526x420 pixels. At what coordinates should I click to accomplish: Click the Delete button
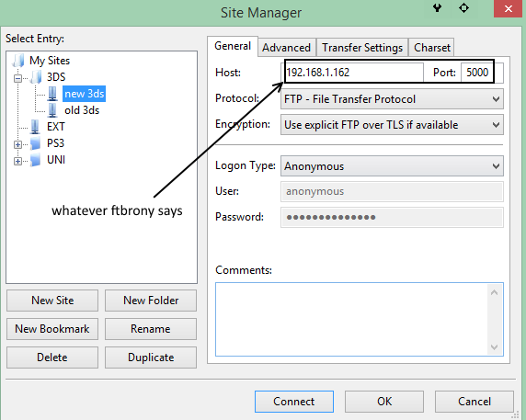click(x=52, y=358)
